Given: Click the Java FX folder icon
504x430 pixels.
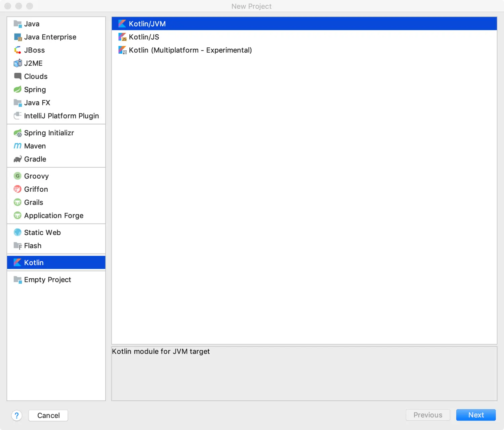Looking at the screenshot, I should 17,103.
